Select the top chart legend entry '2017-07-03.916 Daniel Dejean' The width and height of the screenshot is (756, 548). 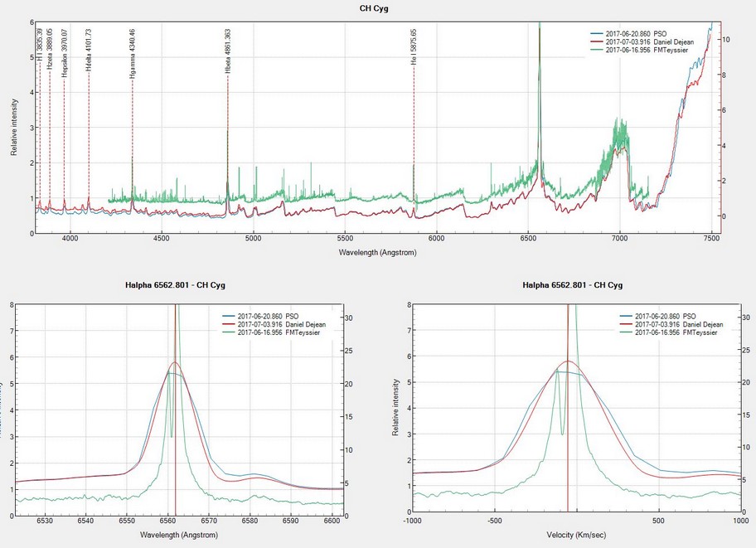[642, 42]
